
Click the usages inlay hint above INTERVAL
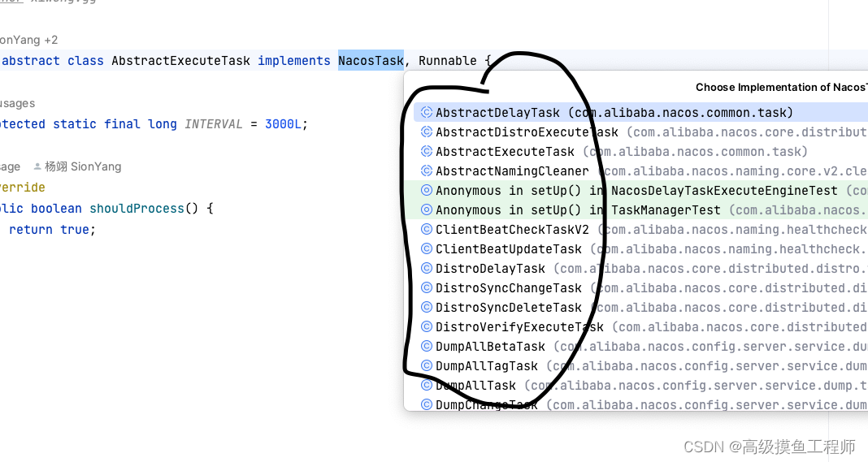pos(17,103)
